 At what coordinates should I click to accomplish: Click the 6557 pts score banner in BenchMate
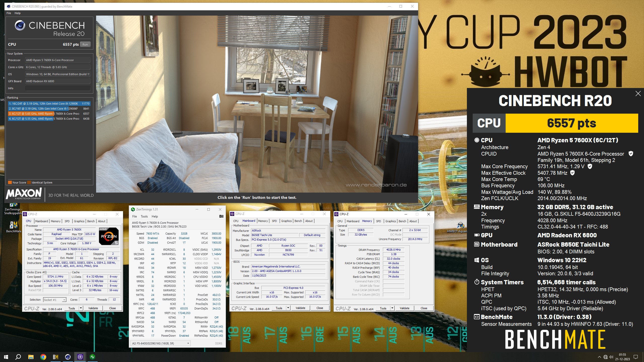tap(572, 123)
